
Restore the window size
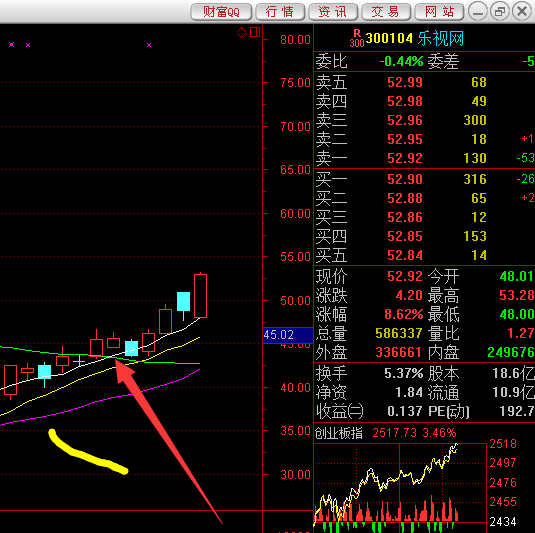click(500, 12)
